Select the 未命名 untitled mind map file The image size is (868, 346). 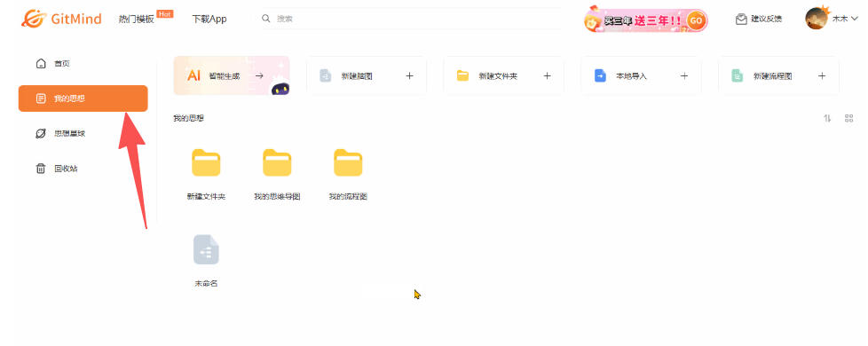click(206, 262)
